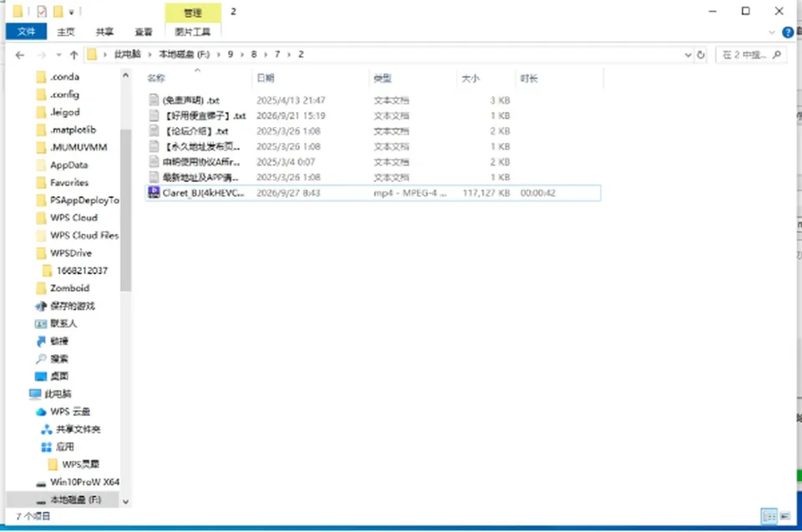Viewport: 802px width, 532px height.
Task: Click the 桌面 desktop icon in sidebar
Action: coord(41,377)
